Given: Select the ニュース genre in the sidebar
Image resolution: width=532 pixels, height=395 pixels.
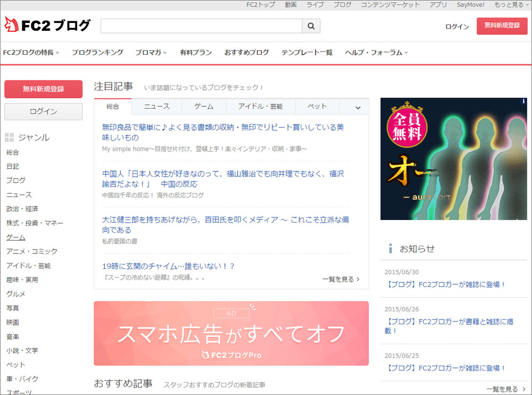Looking at the screenshot, I should (x=19, y=195).
